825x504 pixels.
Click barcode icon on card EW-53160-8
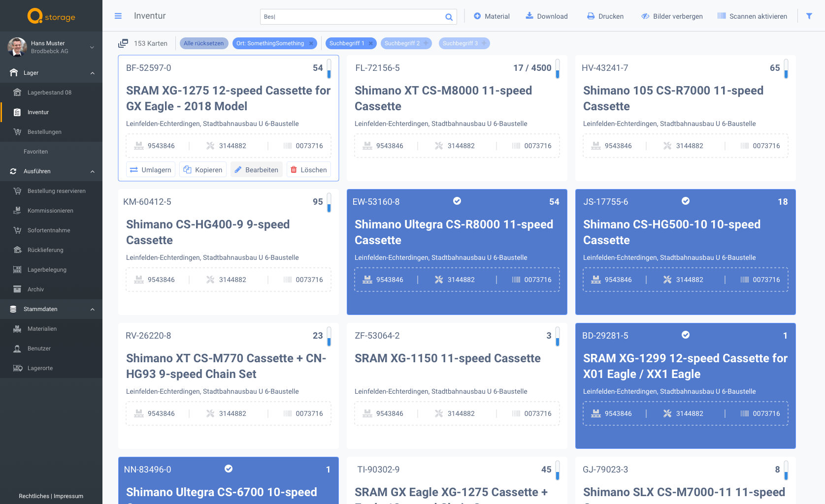[x=516, y=280]
